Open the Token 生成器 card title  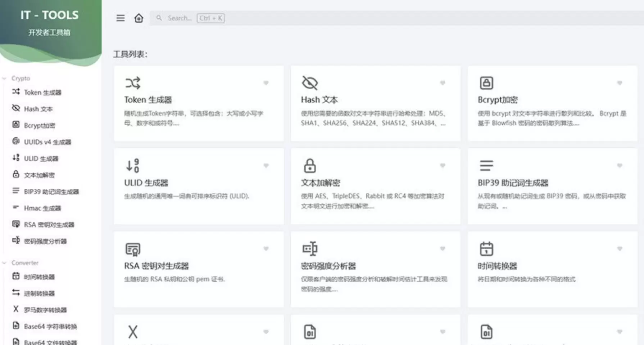click(148, 100)
